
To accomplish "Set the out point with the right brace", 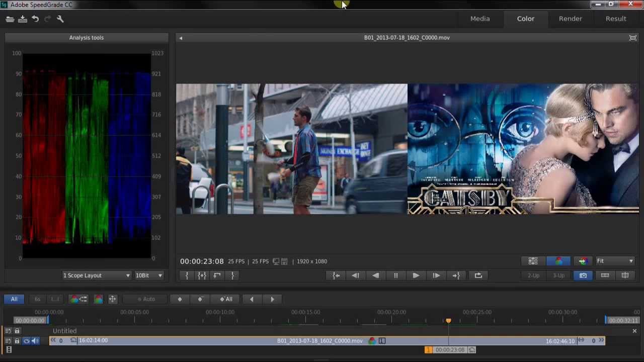I will click(x=232, y=276).
